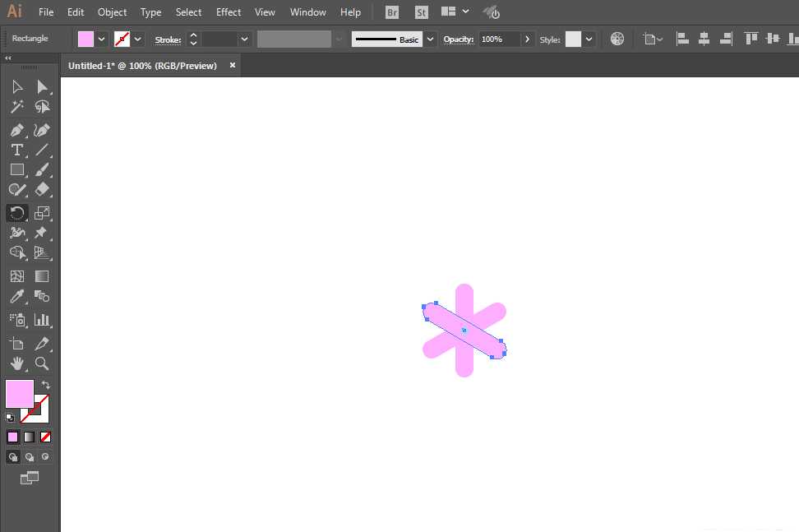This screenshot has height=532, width=799.
Task: Choose the Zoom tool
Action: tap(42, 363)
